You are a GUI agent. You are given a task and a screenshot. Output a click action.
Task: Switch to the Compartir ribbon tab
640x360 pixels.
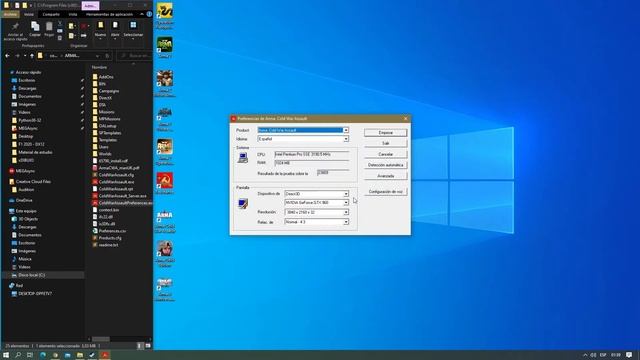click(x=51, y=14)
